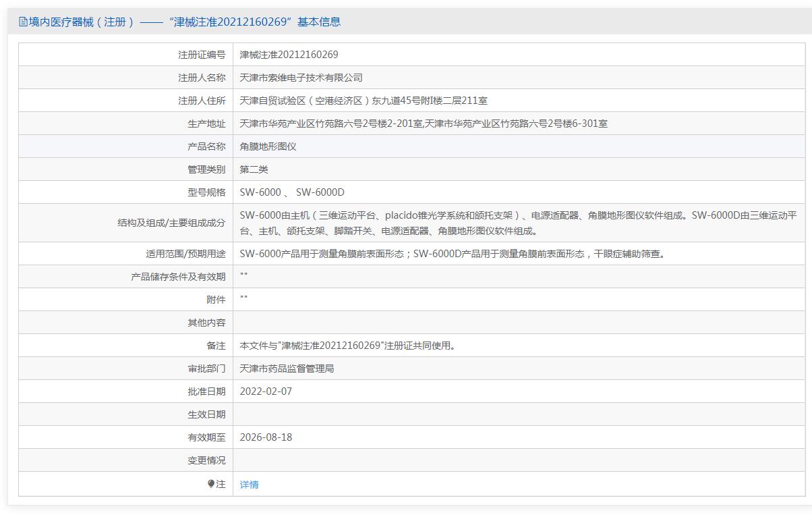Select the 注册人住所 address value

(364, 101)
